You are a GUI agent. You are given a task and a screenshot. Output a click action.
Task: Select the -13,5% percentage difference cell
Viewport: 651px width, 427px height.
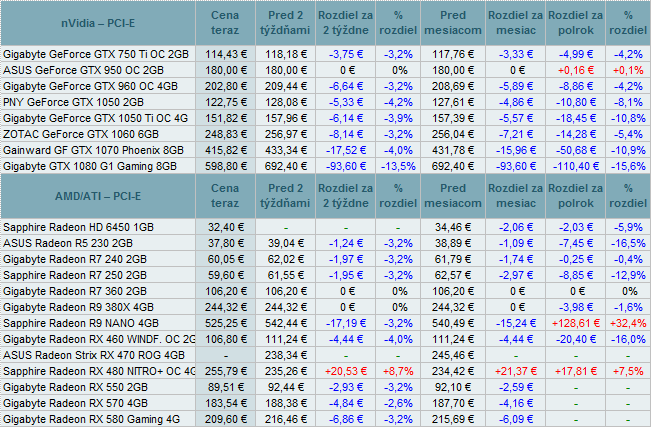pos(398,166)
